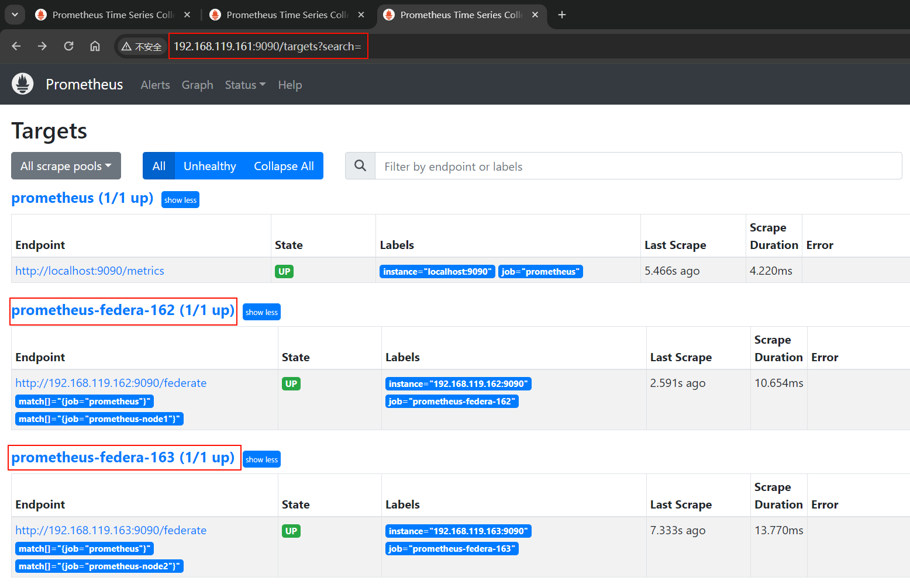
Task: Click the prometheus (1/1 up) heading
Action: (82, 198)
